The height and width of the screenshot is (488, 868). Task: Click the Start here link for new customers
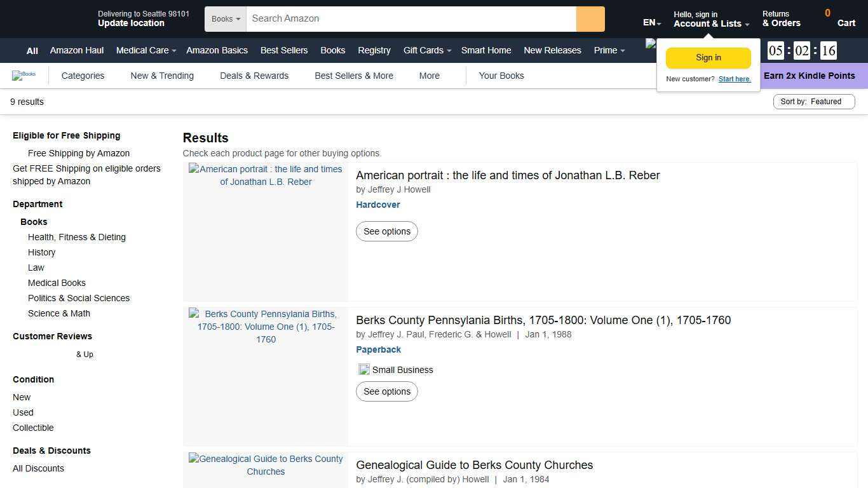tap(734, 79)
